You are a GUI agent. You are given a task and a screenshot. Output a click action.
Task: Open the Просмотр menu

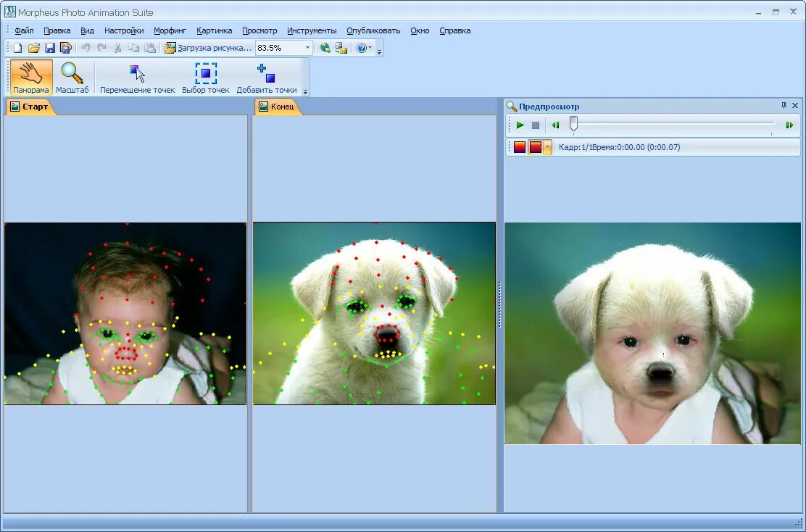[259, 30]
